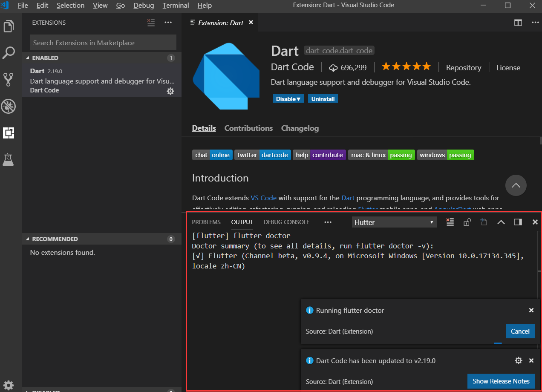Open the Search view in activity bar

click(9, 53)
